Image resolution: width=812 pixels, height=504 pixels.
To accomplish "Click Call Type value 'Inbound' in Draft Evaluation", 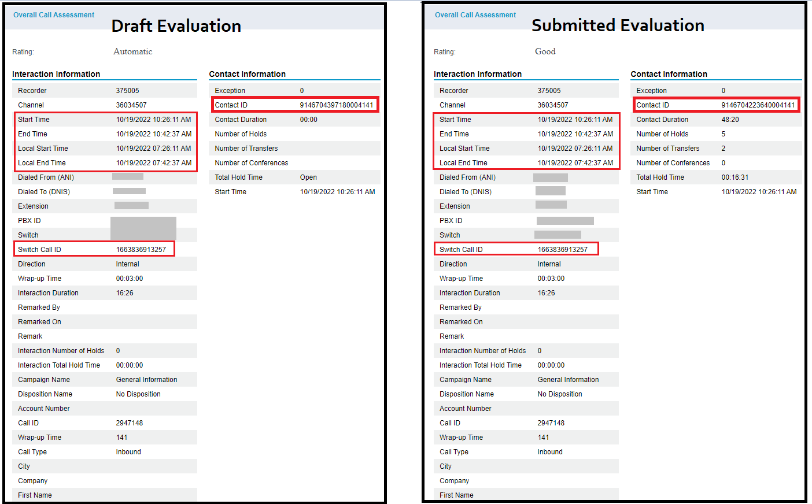I will 128,452.
